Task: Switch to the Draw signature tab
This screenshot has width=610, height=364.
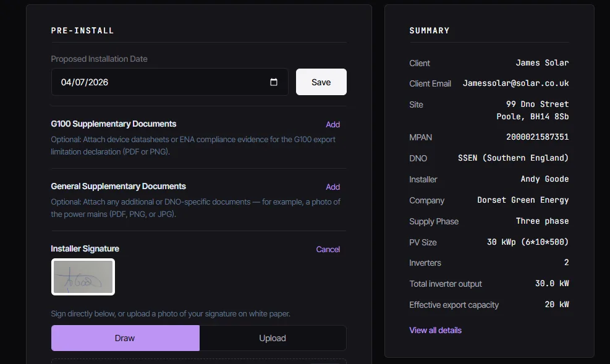Action: tap(125, 338)
